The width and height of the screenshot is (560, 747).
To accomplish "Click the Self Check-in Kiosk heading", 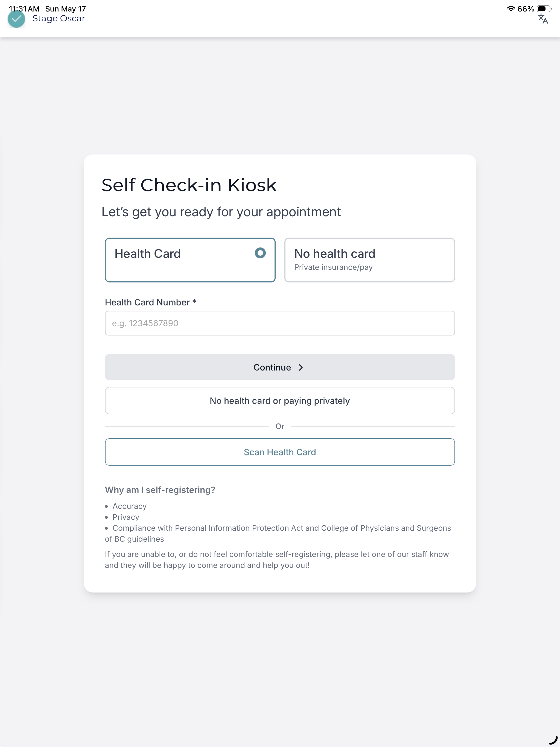I will click(x=189, y=185).
